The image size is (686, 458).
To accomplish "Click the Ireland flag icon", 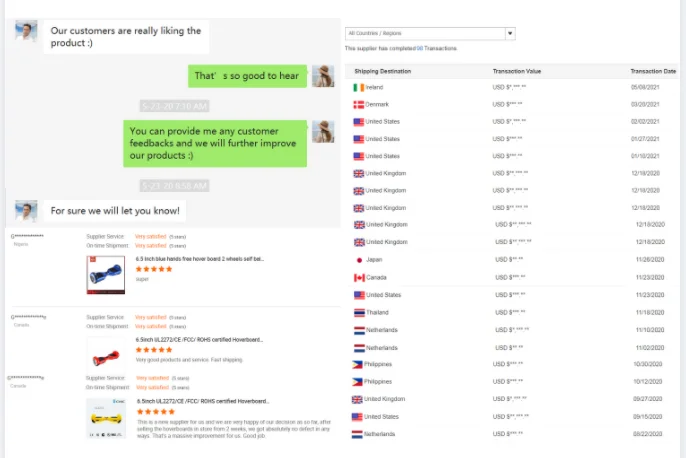I will pyautogui.click(x=358, y=88).
